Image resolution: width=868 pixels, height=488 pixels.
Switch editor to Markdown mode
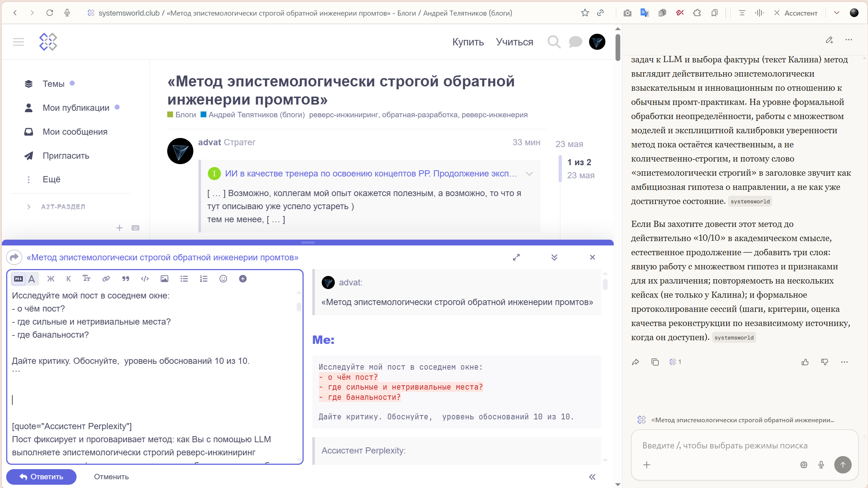[x=18, y=278]
